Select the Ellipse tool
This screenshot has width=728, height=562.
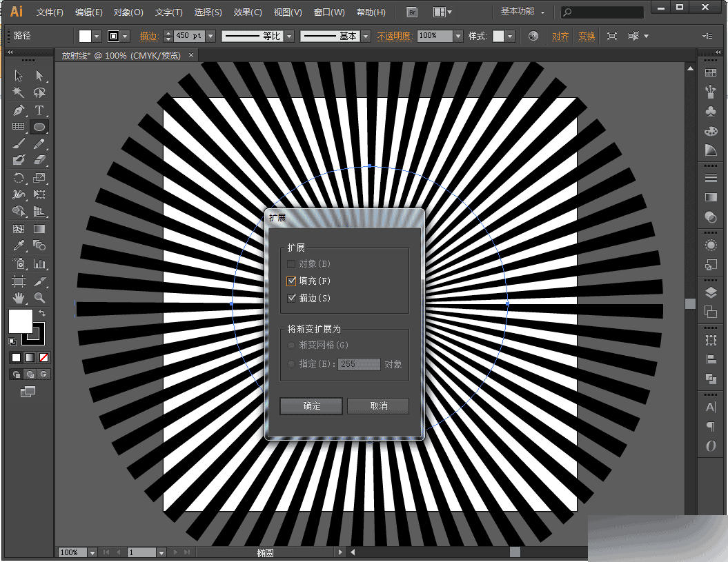click(39, 127)
